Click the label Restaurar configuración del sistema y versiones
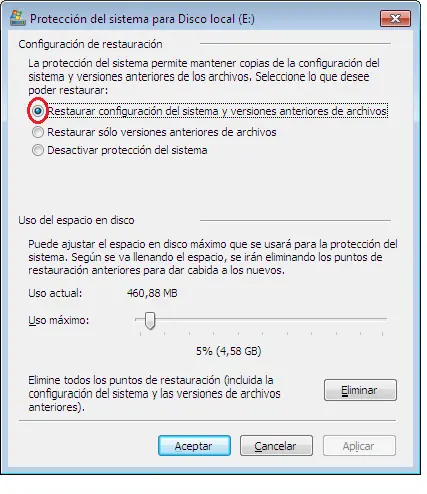The height and width of the screenshot is (494, 427). pos(217,111)
